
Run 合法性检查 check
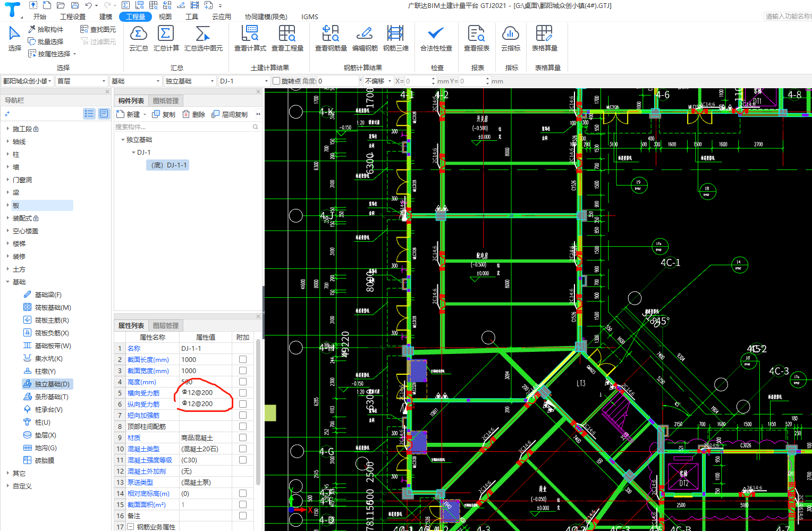pyautogui.click(x=436, y=38)
